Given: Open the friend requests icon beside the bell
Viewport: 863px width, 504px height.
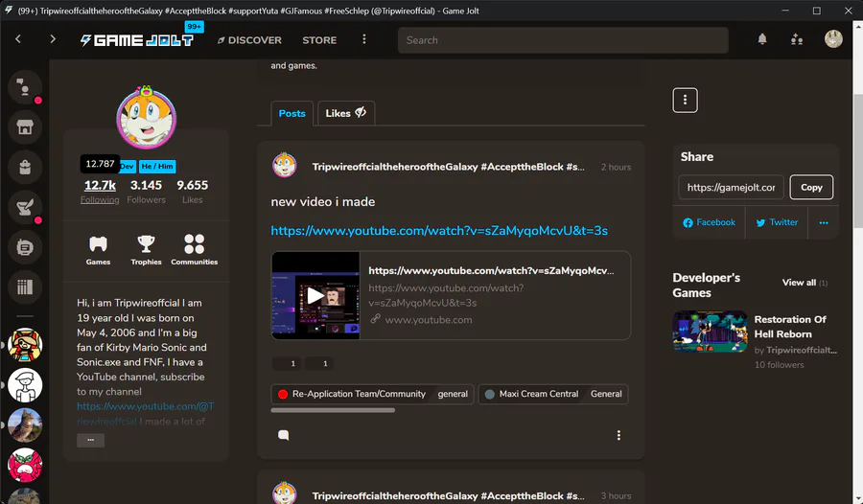Looking at the screenshot, I should (797, 39).
